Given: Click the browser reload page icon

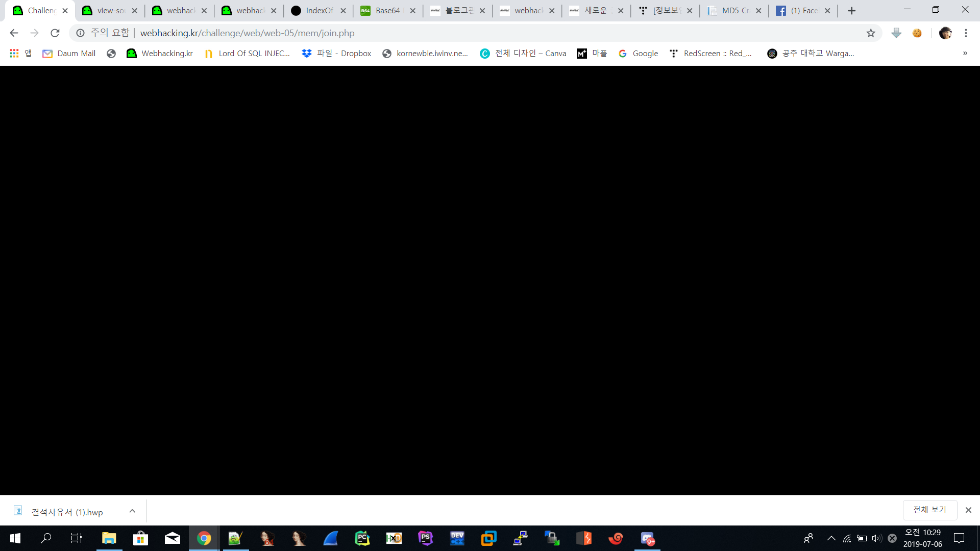Looking at the screenshot, I should (x=55, y=33).
